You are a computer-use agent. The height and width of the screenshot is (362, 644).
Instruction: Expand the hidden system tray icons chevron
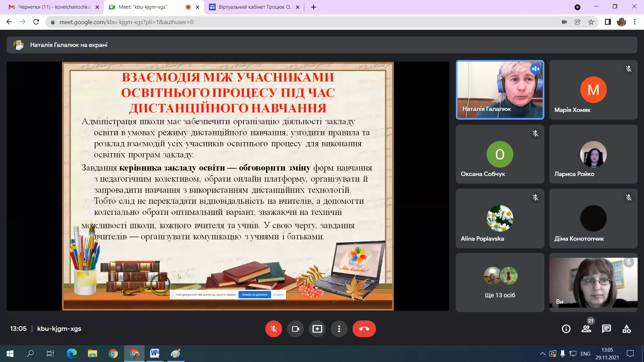coord(542,354)
